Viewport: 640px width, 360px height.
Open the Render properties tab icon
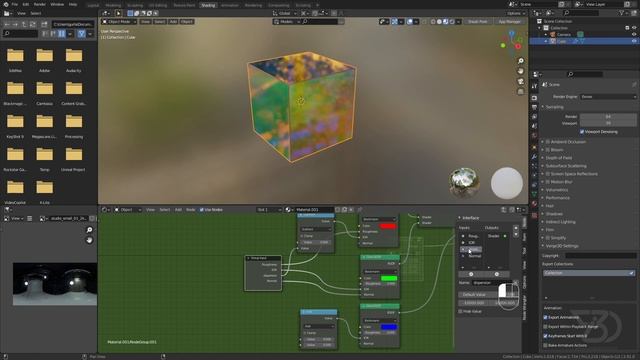534,98
